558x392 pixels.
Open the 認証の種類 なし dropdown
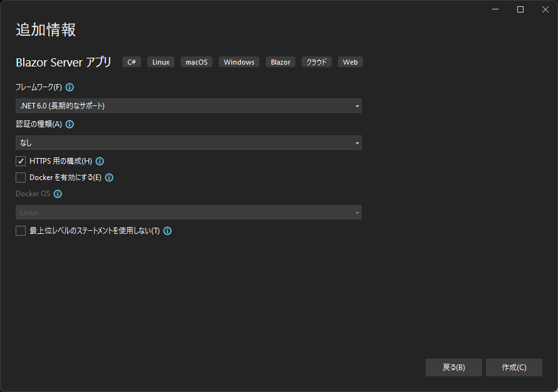[x=189, y=143]
